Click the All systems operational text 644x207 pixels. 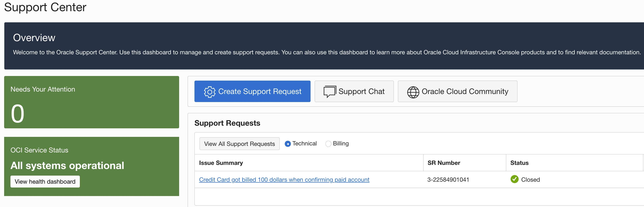tap(67, 166)
